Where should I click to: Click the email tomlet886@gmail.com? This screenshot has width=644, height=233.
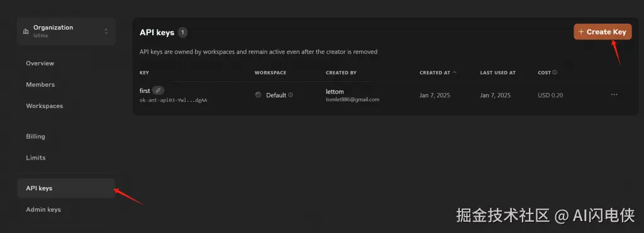click(x=352, y=99)
